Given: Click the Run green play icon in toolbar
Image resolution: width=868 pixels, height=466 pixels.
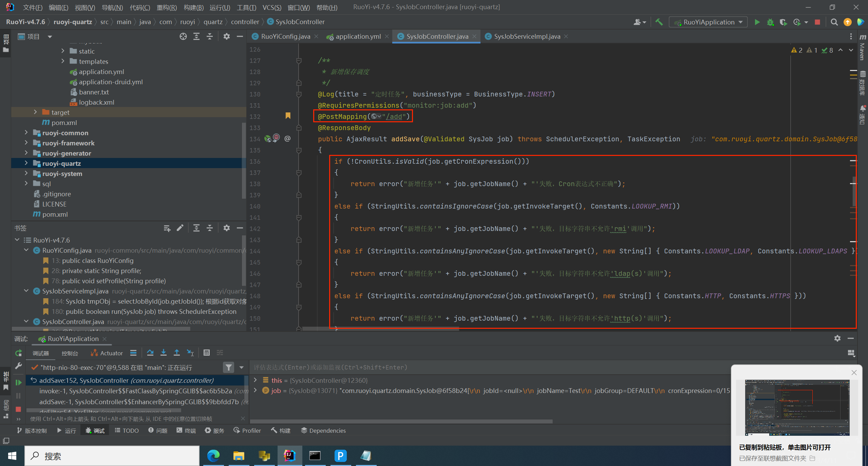Looking at the screenshot, I should (x=757, y=22).
